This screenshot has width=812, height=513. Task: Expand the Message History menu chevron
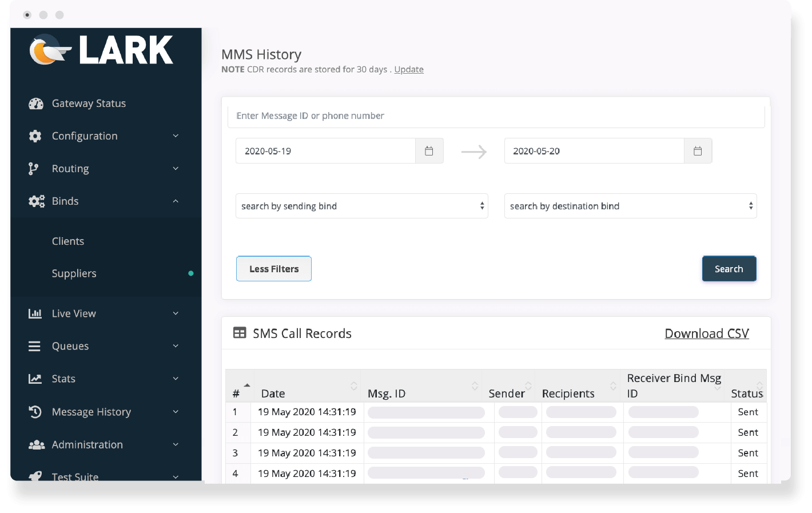pyautogui.click(x=176, y=412)
